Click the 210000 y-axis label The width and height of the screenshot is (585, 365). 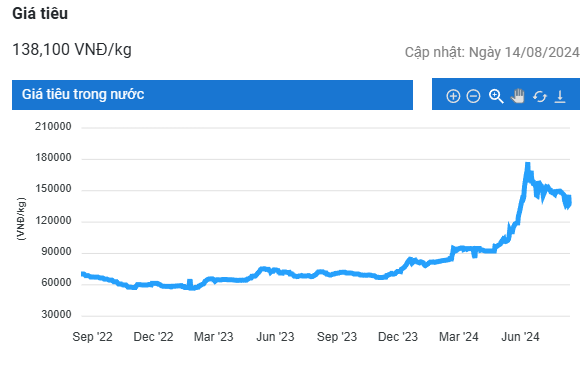(53, 127)
